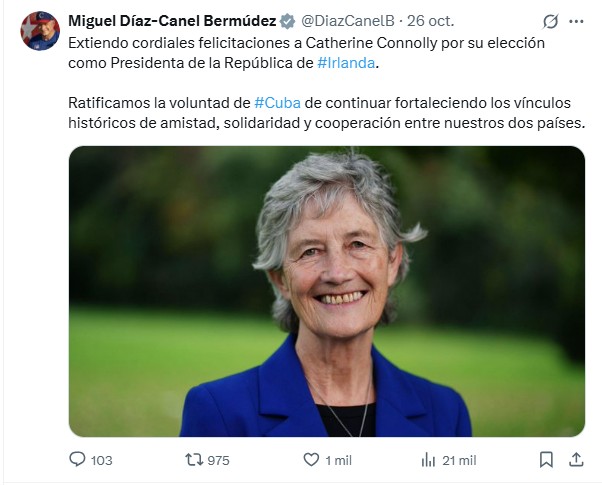Click the blue verified badge
This screenshot has height=485, width=602.
pos(286,21)
